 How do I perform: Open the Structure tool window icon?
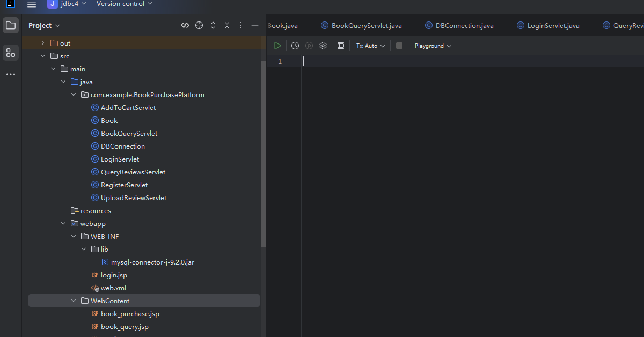click(x=11, y=53)
